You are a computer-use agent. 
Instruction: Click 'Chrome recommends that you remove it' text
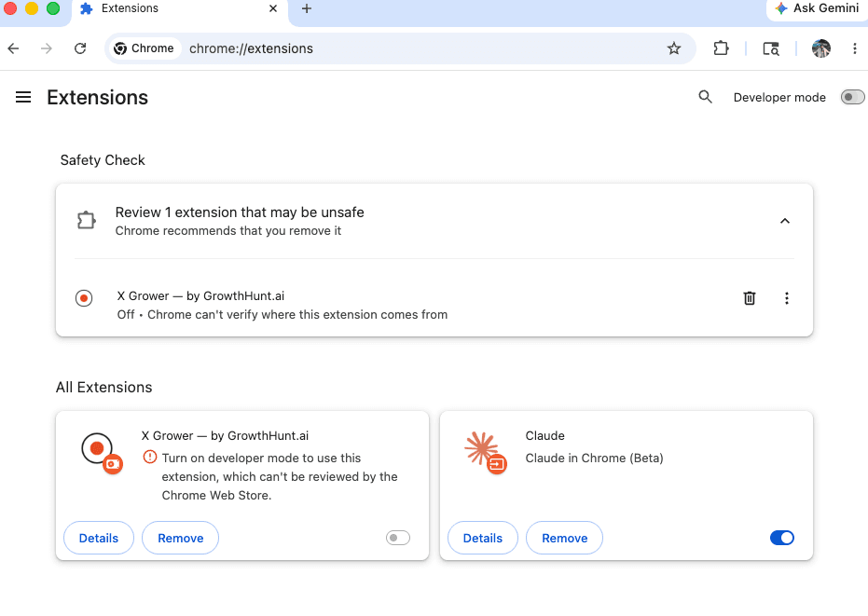click(228, 231)
